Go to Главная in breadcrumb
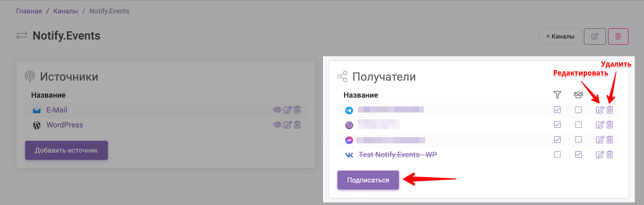 point(29,11)
